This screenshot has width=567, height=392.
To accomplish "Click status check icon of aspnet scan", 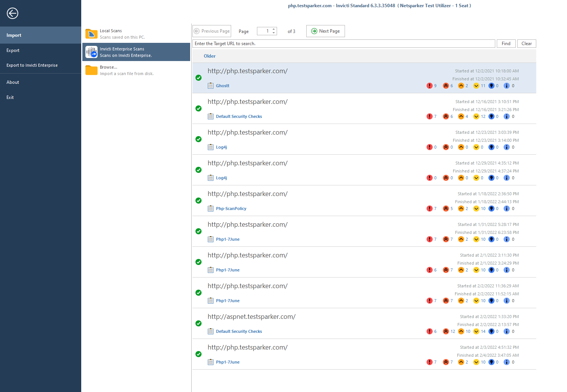I will tap(198, 323).
